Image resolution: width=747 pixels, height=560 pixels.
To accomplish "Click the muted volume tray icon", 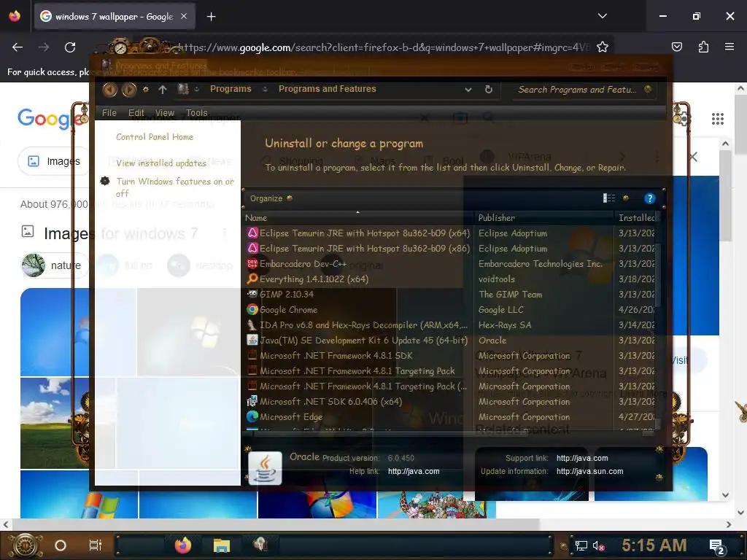I will [x=599, y=545].
